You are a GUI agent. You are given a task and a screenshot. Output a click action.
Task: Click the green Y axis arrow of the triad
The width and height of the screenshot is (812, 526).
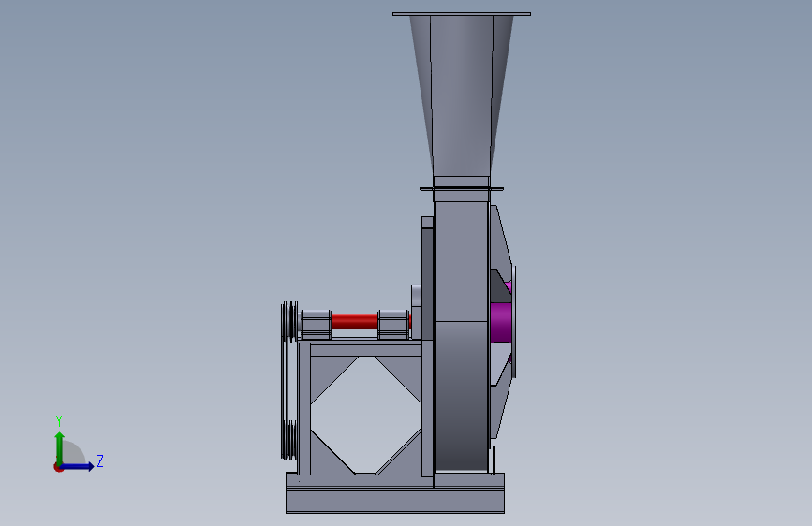click(x=60, y=448)
